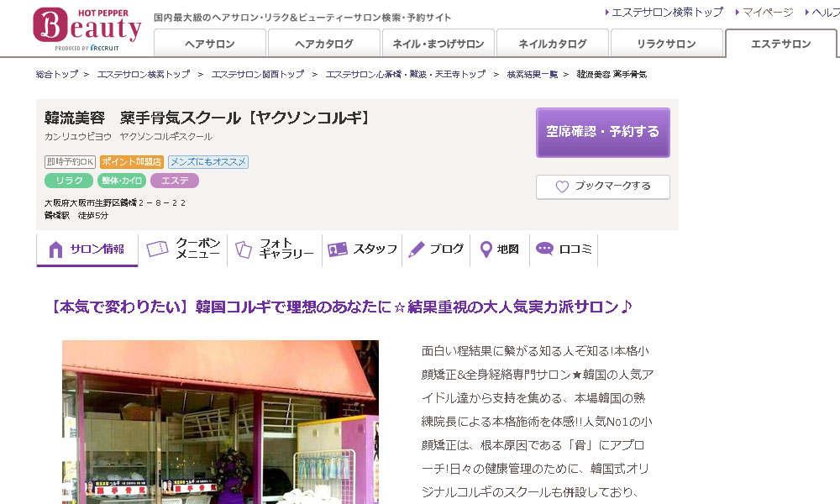The image size is (840, 504).
Task: Click the coupon ticket icon
Action: [x=157, y=249]
